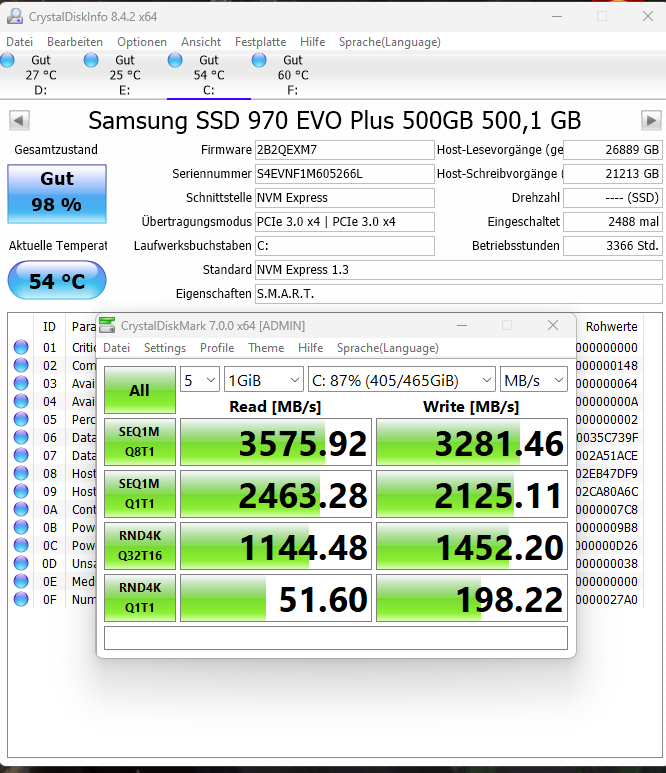Click the Firmware field 2B2QEXM7

[344, 150]
